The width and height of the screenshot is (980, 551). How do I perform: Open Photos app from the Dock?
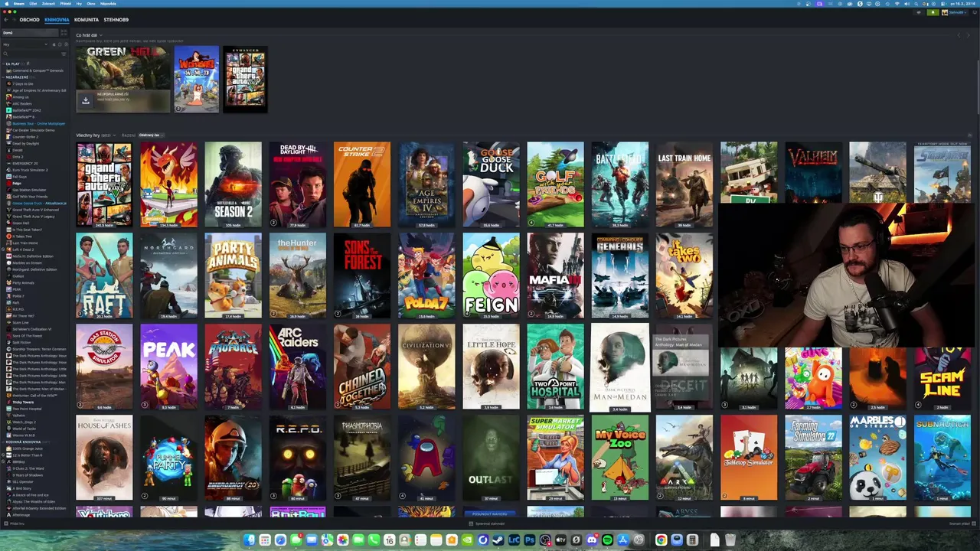point(342,540)
